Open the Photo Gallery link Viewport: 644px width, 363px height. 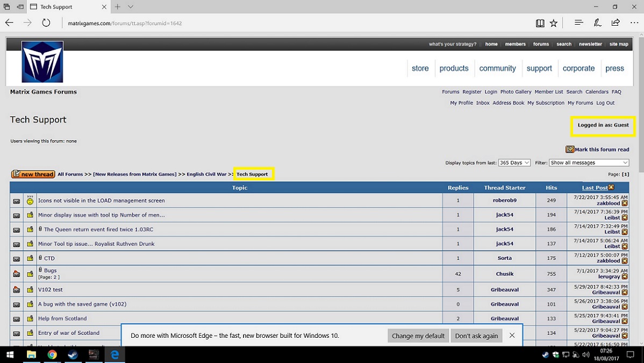(516, 92)
